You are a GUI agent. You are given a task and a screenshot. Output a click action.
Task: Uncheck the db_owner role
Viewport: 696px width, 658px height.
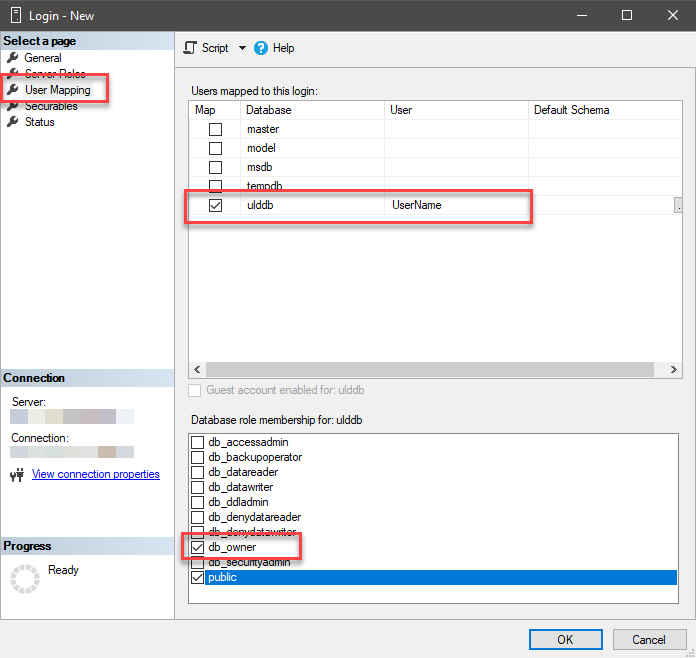coord(197,547)
